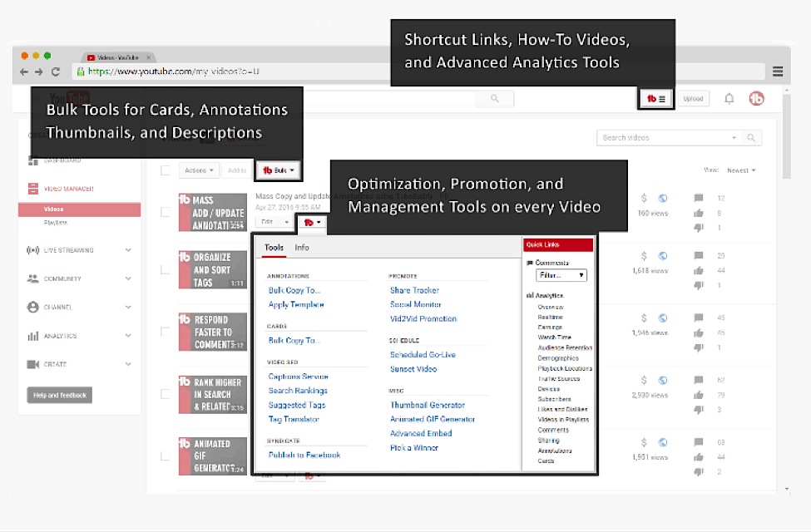Switch to the Info tab

click(x=302, y=248)
